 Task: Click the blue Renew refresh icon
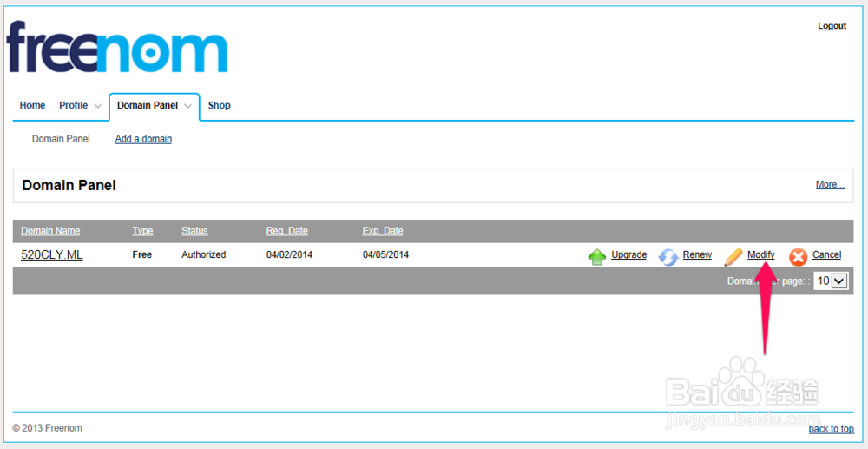(668, 256)
